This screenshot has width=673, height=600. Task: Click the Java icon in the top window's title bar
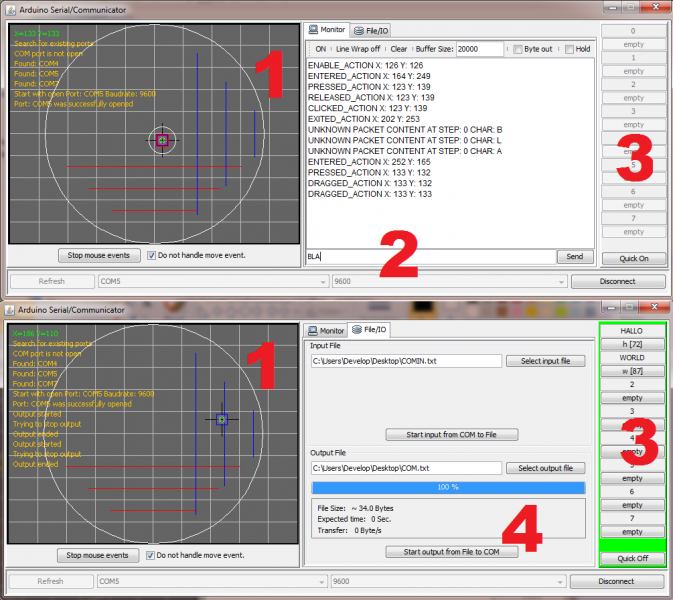pyautogui.click(x=10, y=9)
